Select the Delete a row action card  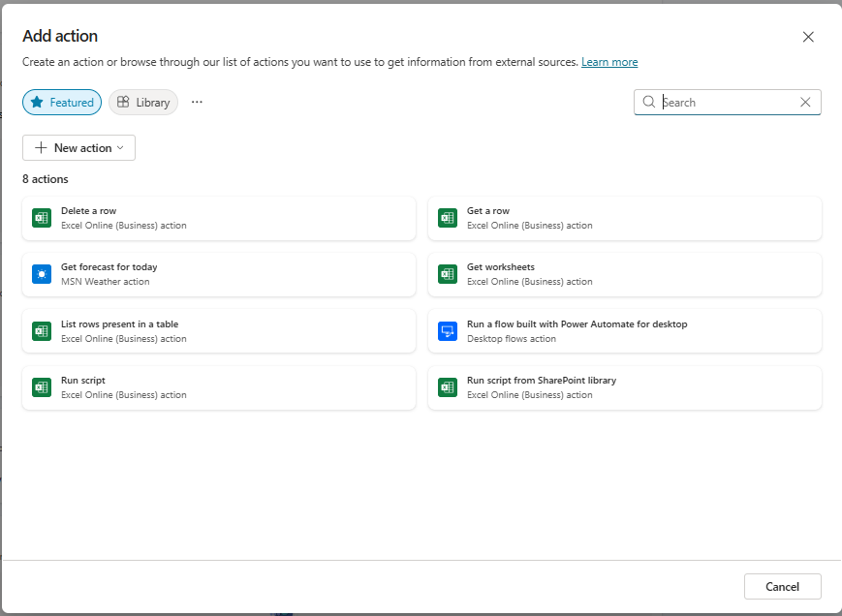(219, 218)
